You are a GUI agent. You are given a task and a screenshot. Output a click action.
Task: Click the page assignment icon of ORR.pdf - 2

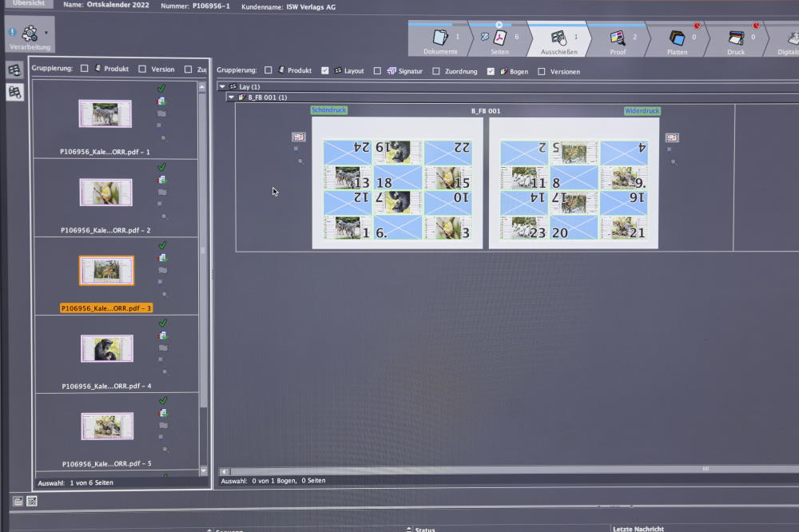click(x=162, y=180)
